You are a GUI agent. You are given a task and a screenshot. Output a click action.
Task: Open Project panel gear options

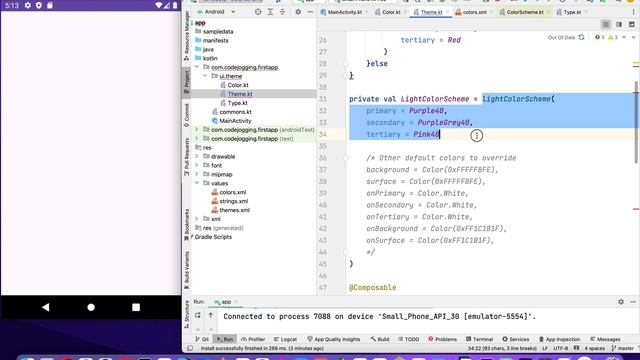[x=298, y=12]
